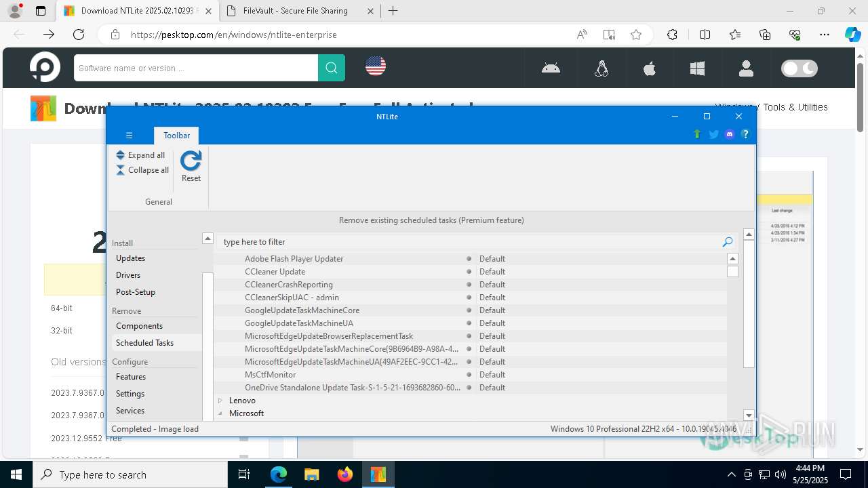Toggle CCleanerSkipUAC - admin state dot

pyautogui.click(x=469, y=298)
